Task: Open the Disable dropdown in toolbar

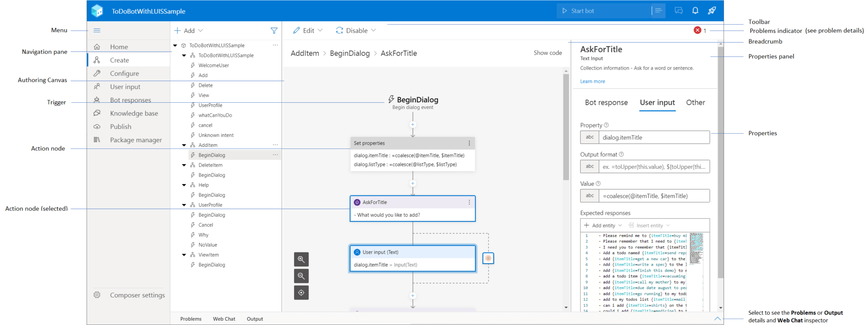Action: [356, 31]
